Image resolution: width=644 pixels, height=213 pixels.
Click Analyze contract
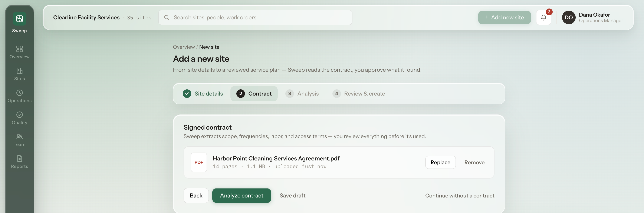click(241, 196)
